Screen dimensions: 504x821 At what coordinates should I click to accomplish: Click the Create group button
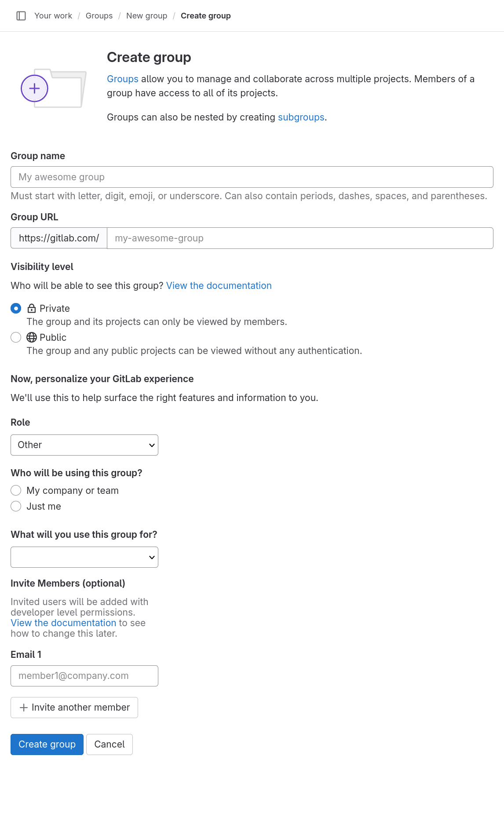(x=47, y=744)
